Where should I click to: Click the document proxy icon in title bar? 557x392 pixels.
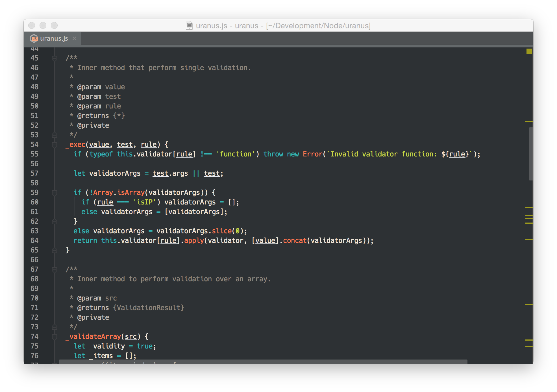point(189,26)
